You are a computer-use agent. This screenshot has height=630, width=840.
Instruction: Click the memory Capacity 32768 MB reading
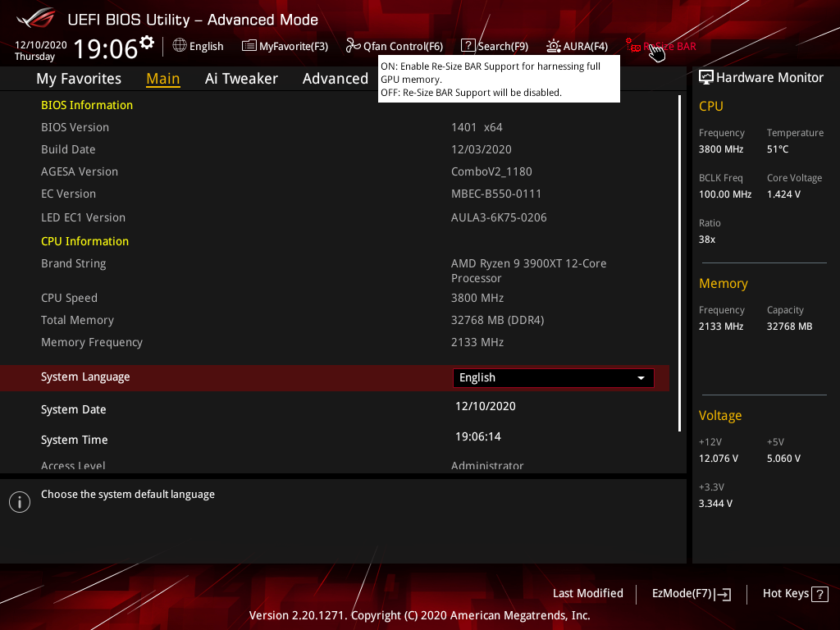pyautogui.click(x=789, y=326)
